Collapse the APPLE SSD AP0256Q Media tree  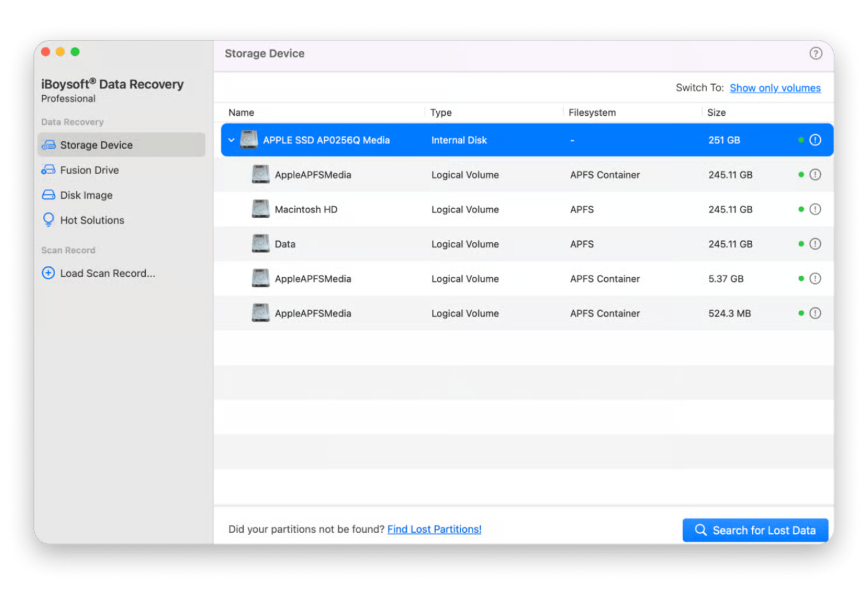(x=231, y=140)
